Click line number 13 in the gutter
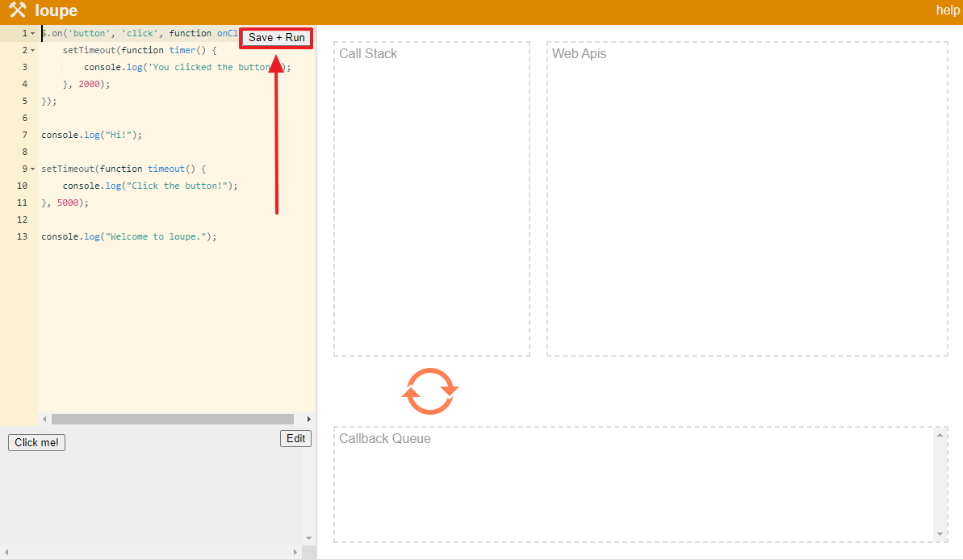963x560 pixels. pos(22,236)
